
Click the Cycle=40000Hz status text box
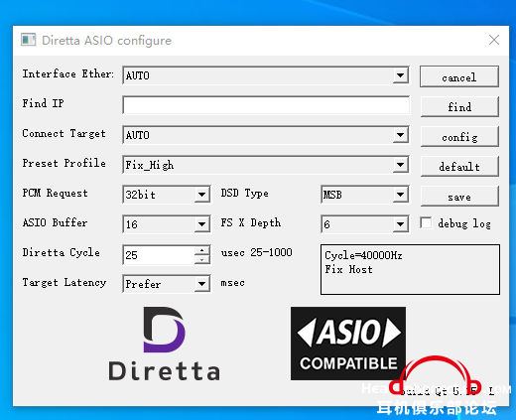tap(410, 269)
